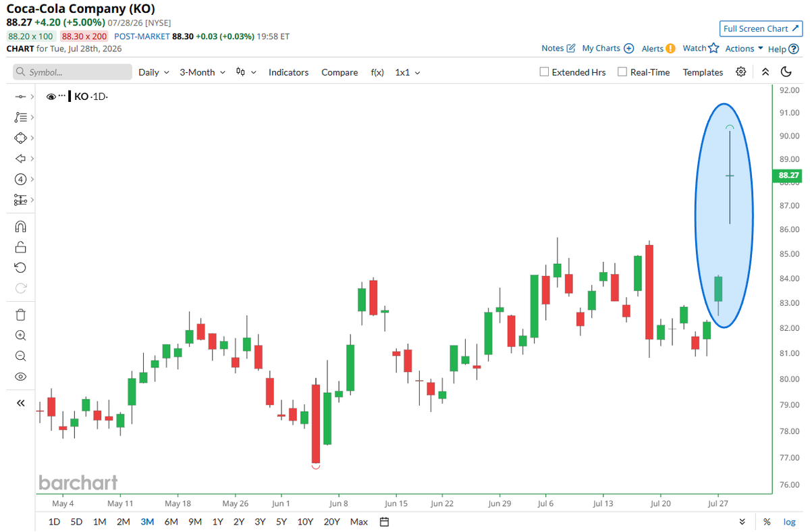Enable the magnet snap mode
Viewport: 810px width, 532px height.
20,227
